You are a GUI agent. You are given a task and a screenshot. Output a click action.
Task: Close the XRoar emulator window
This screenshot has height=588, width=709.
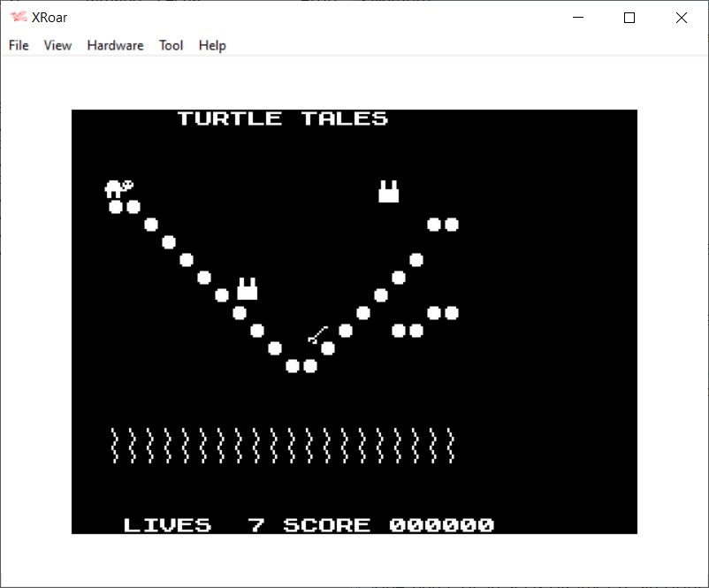coord(681,18)
